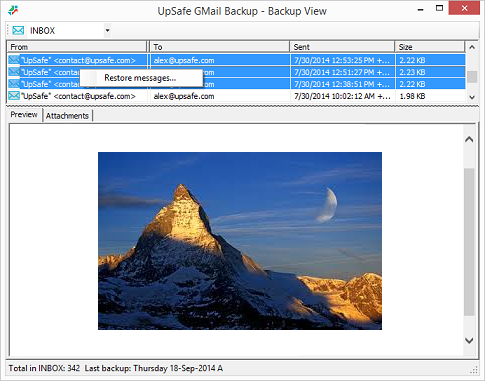This screenshot has height=381, width=485.
Task: Select the INBOX folder label
Action: pos(42,31)
